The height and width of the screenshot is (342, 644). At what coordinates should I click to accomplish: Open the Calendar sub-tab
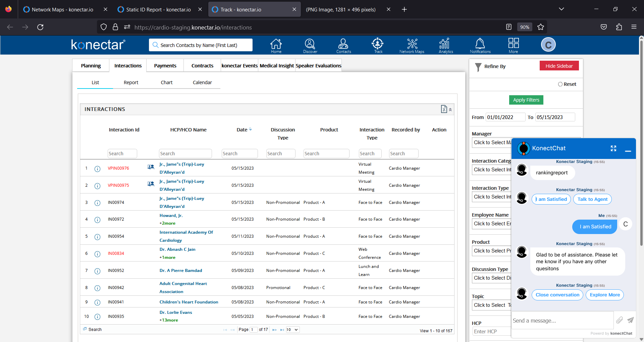tap(202, 82)
